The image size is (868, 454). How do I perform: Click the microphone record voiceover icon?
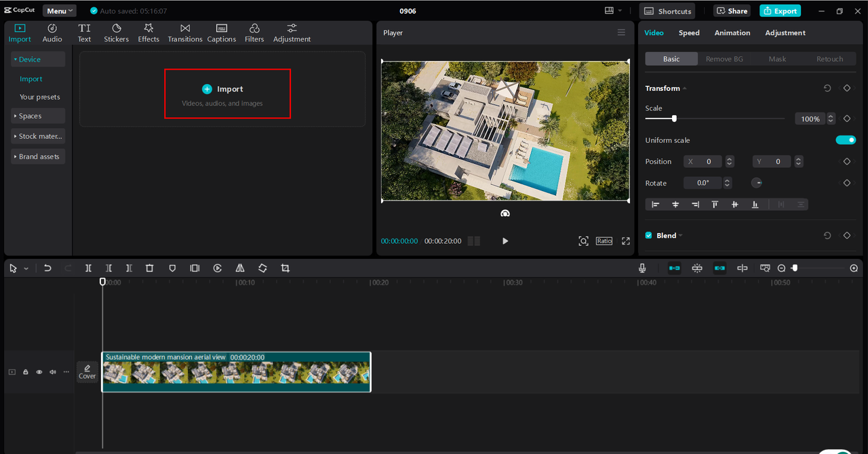(642, 268)
